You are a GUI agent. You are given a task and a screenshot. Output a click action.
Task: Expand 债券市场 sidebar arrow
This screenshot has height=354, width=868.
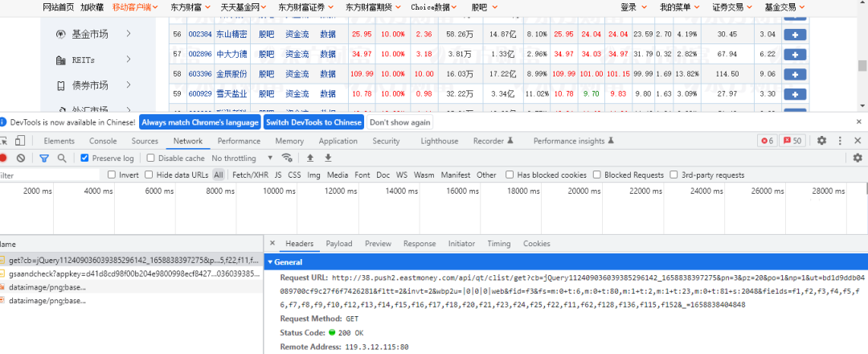[129, 84]
